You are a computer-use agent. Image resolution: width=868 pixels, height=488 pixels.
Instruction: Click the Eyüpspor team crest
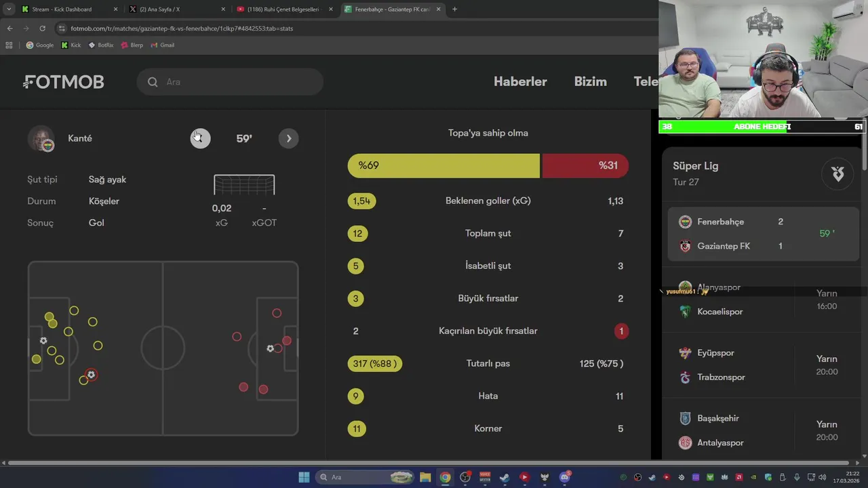(x=685, y=353)
